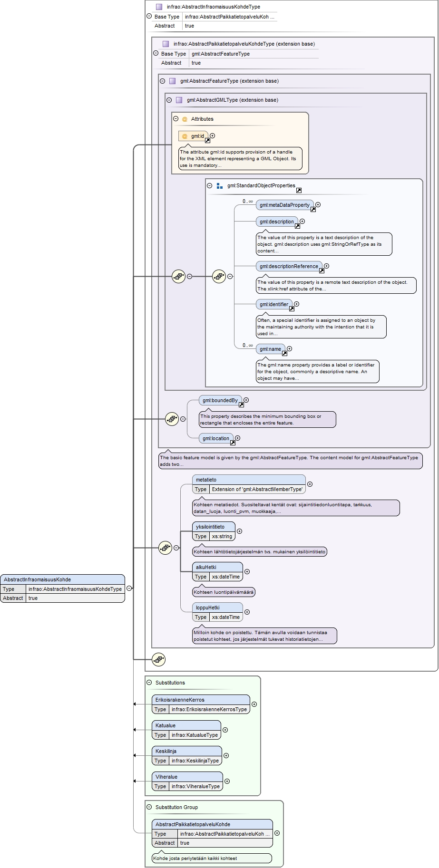Click the gml:id link arrow icon
Image resolution: width=439 pixels, height=868 pixels.
coord(207,141)
